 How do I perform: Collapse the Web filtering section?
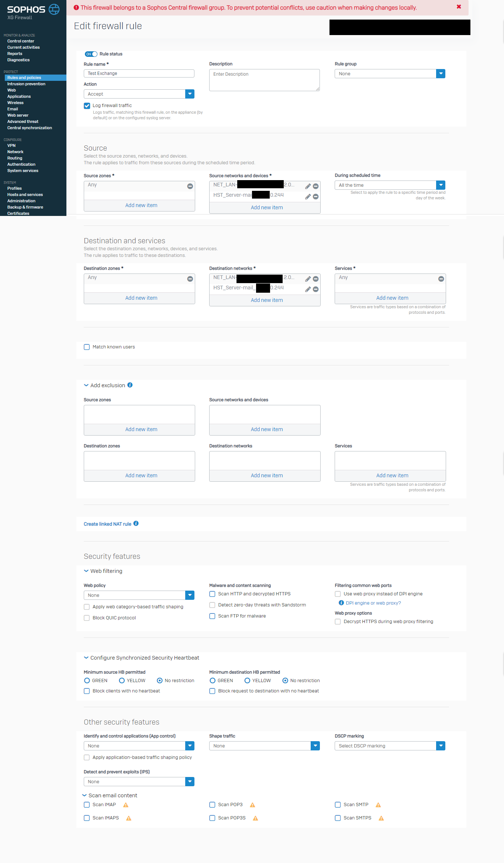tap(86, 571)
